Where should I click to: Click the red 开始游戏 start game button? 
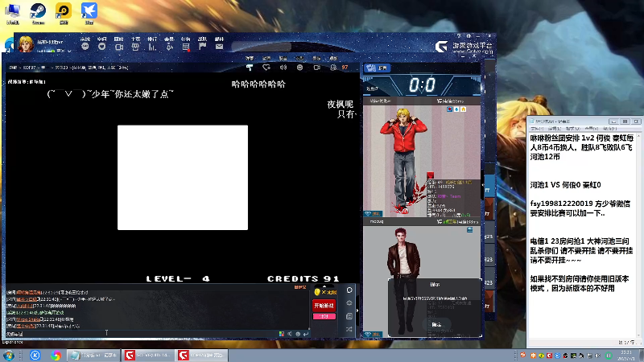324,306
